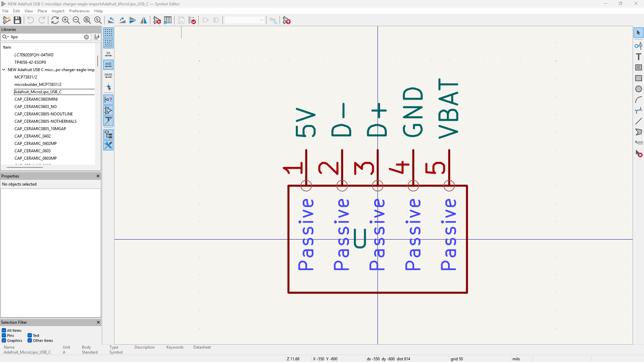Screen dimensions: 644x362
Task: Click the Undo arrow icon
Action: pos(31,20)
